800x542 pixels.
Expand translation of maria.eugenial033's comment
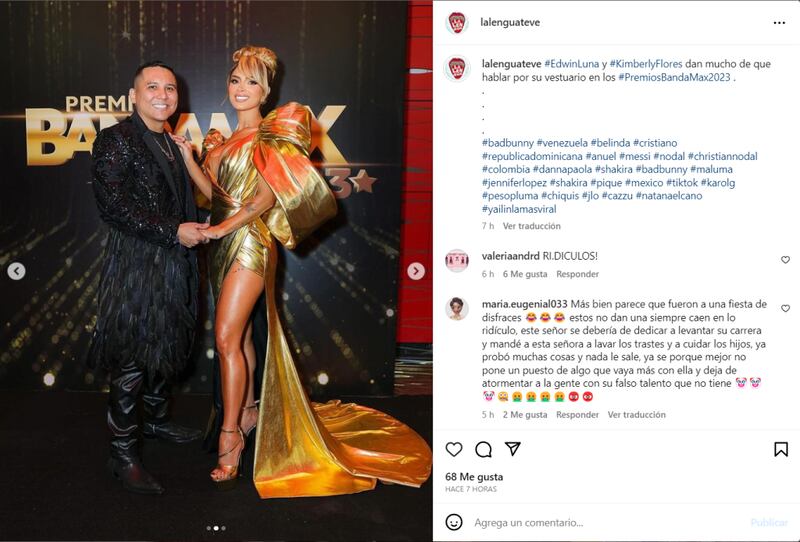pos(636,415)
